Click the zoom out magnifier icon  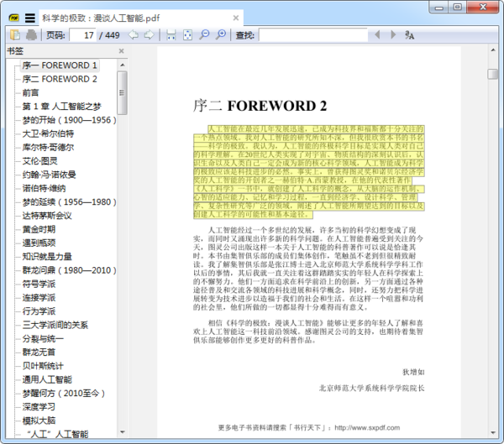coord(204,34)
